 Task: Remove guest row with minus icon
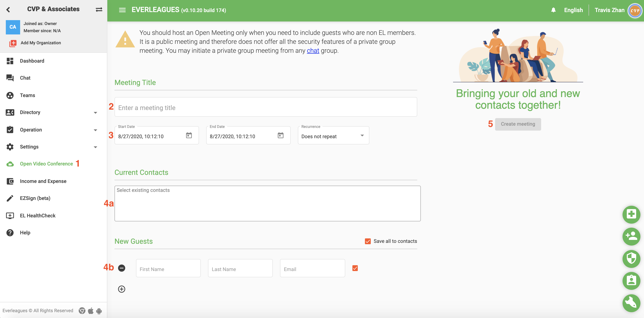point(121,268)
